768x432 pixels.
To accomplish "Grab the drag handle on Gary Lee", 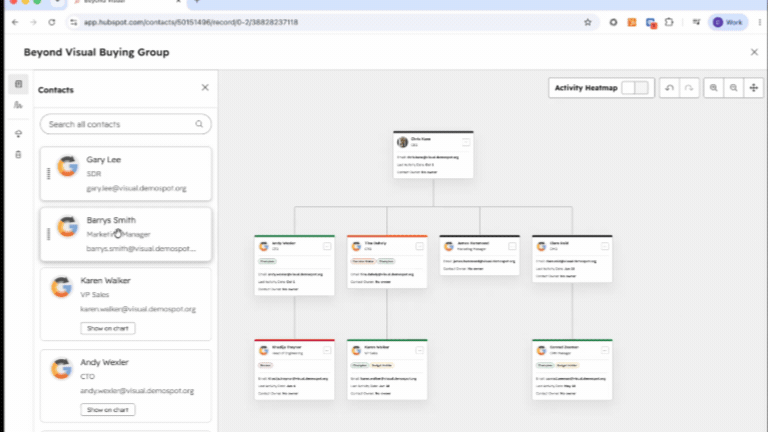I will click(x=48, y=174).
